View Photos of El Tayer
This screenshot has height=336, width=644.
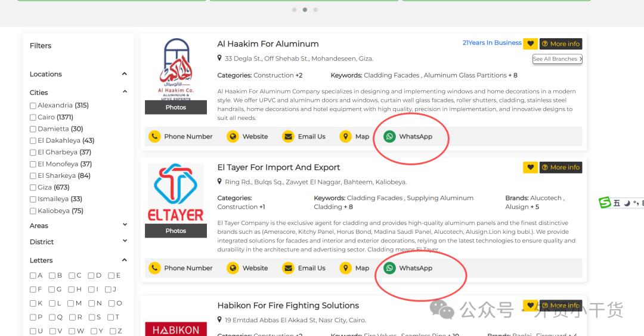click(176, 231)
